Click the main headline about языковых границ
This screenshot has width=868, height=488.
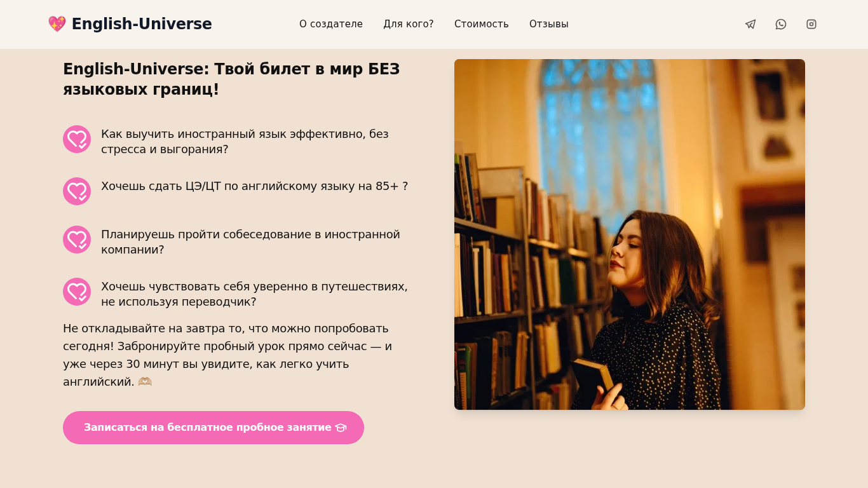[231, 79]
